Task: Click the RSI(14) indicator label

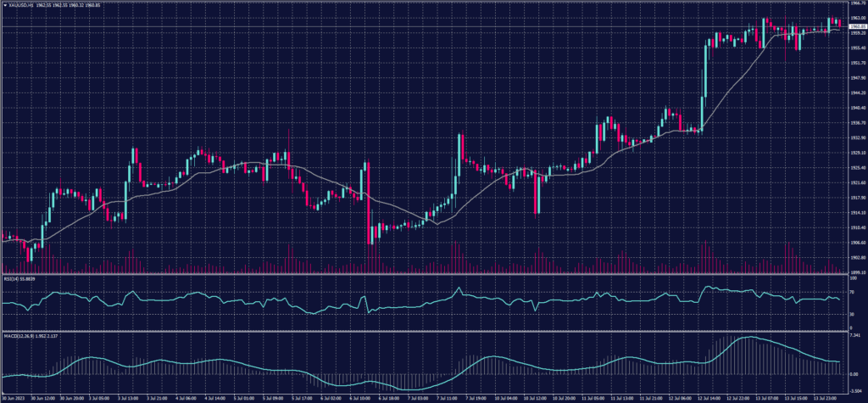Action: tap(11, 277)
